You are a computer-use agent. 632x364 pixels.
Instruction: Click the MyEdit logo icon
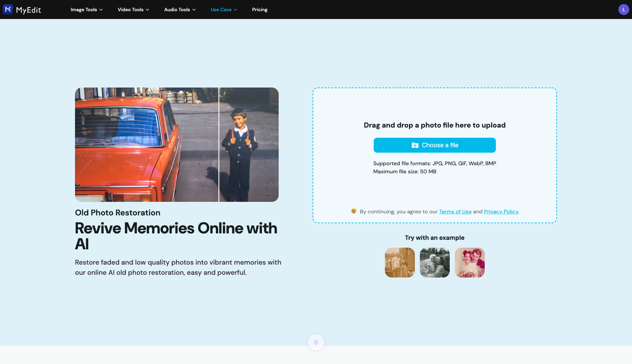click(8, 9)
